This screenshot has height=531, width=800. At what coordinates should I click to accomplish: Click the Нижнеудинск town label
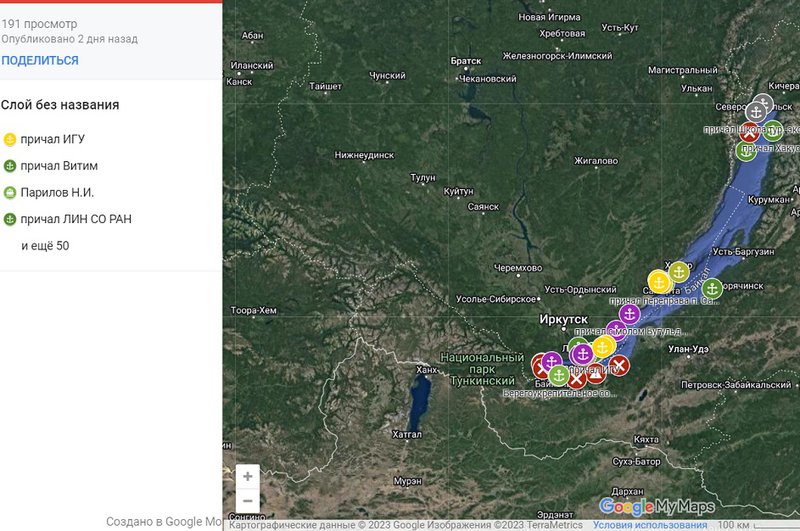pyautogui.click(x=364, y=155)
